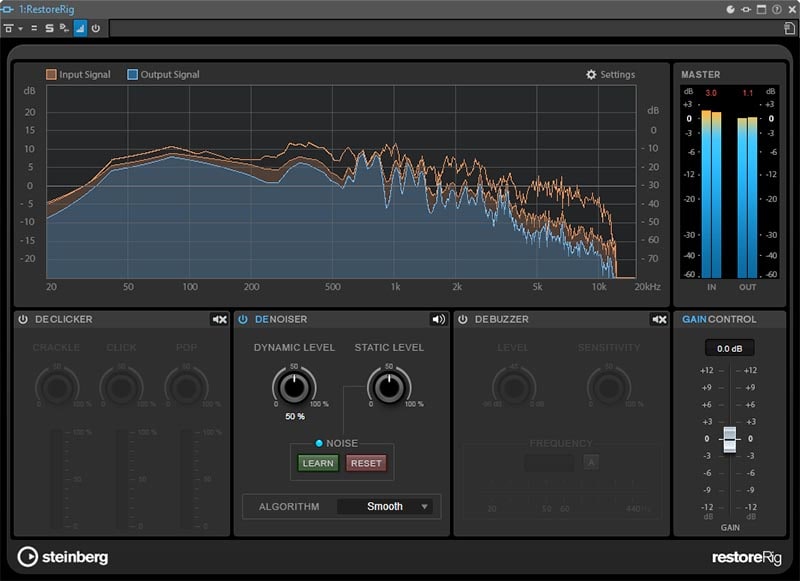Click the window frame icon in the title bar
This screenshot has width=800, height=581.
761,9
